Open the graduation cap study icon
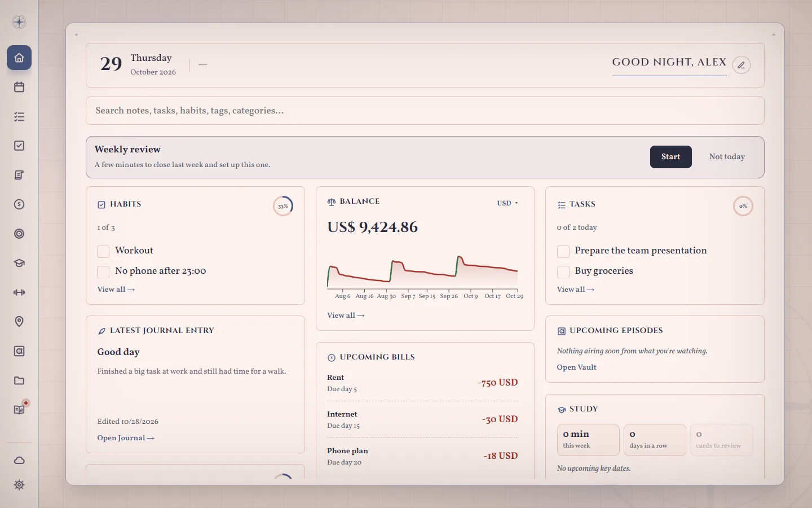812x508 pixels. tap(19, 263)
